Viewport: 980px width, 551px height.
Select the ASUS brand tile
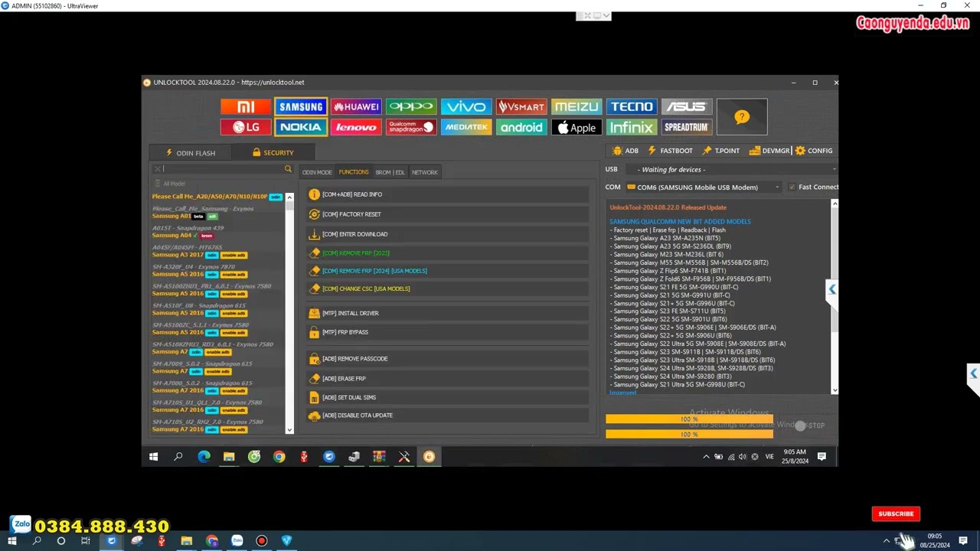pyautogui.click(x=686, y=107)
